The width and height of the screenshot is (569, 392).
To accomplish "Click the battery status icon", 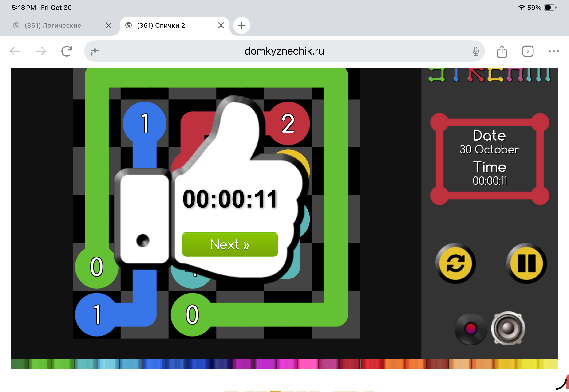I will click(x=550, y=8).
